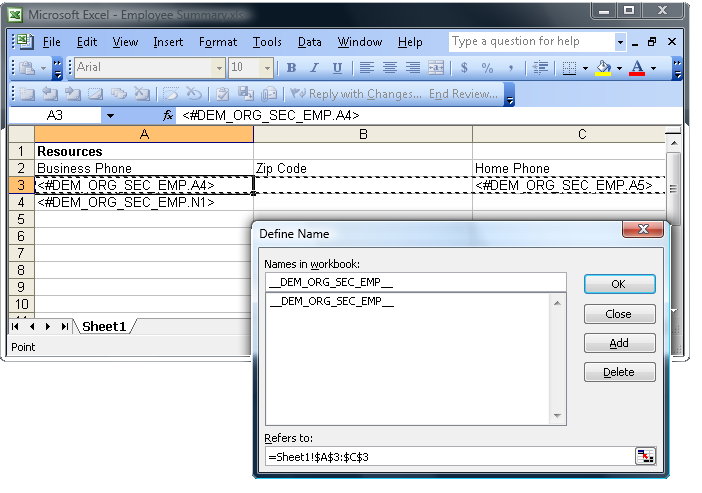Viewport: 702px width, 493px height.
Task: Open the Insert menu
Action: click(x=168, y=42)
